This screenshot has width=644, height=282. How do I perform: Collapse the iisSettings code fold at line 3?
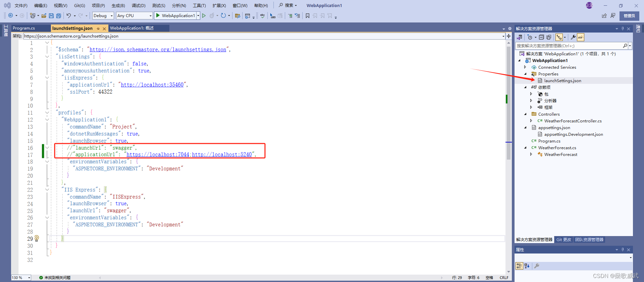(47, 57)
